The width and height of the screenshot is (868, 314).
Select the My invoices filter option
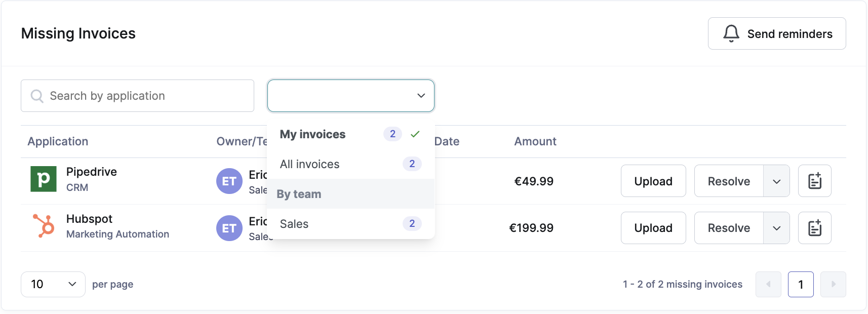312,134
